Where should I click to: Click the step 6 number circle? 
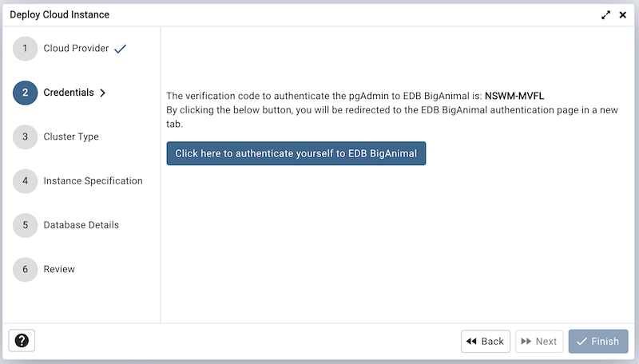pos(25,269)
